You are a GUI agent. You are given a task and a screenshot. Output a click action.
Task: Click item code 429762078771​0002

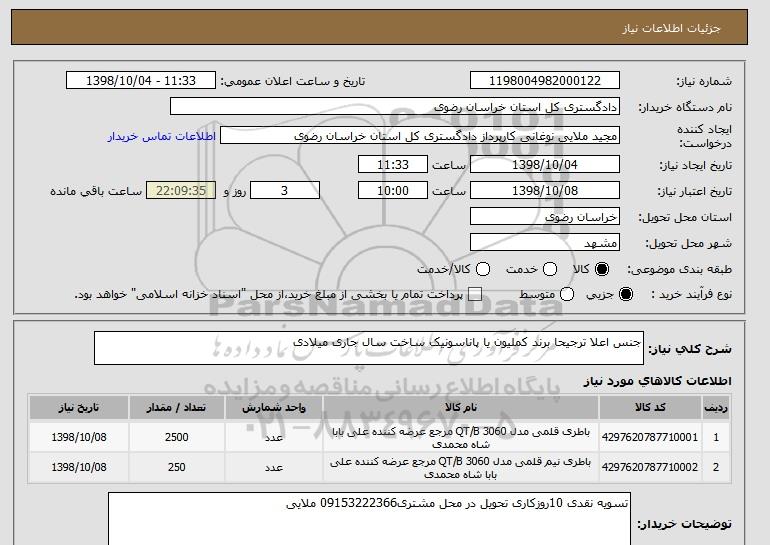tap(650, 467)
